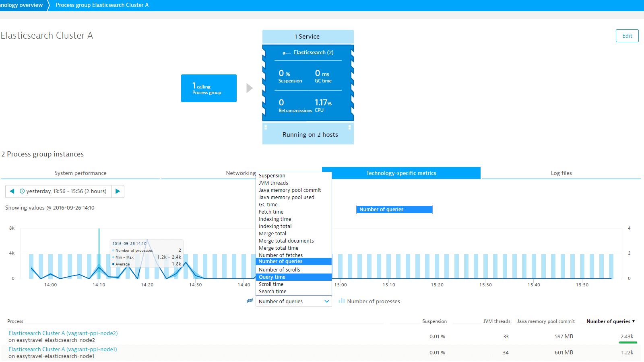The width and height of the screenshot is (644, 362).
Task: Select Fetch time metric
Action: click(x=294, y=212)
